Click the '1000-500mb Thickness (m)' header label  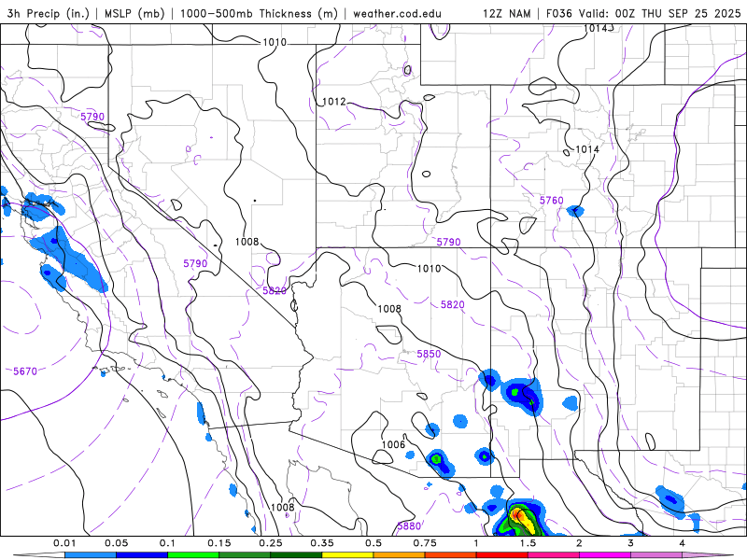click(x=259, y=13)
